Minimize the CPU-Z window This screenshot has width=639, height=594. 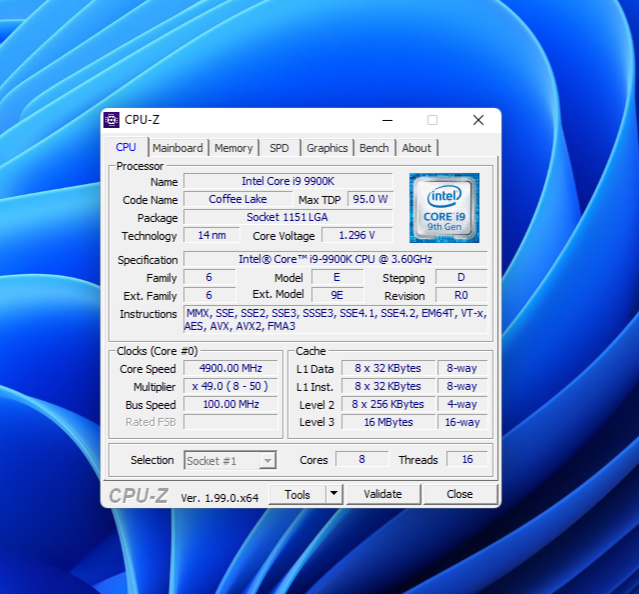pyautogui.click(x=388, y=120)
